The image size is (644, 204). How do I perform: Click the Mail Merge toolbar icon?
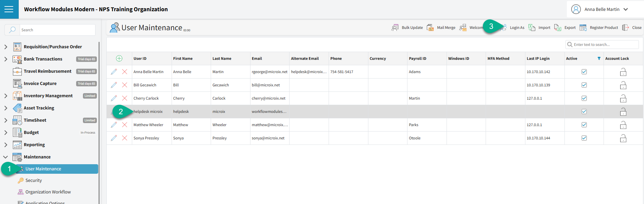pyautogui.click(x=430, y=28)
